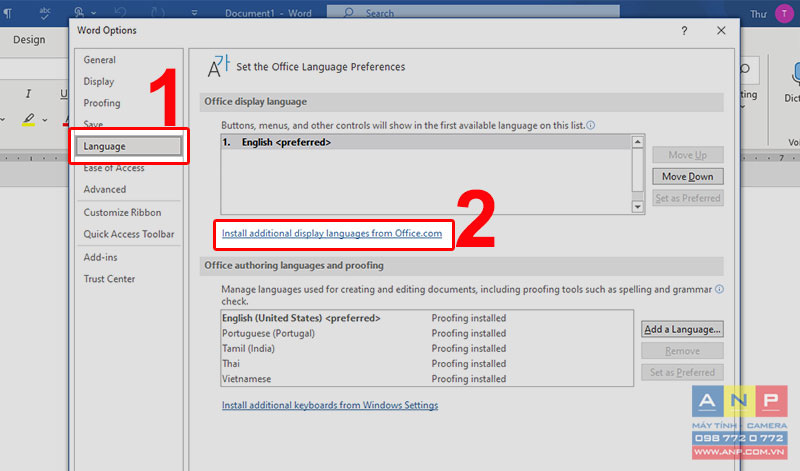Open the Ease of Access category
The image size is (800, 471).
(x=114, y=168)
